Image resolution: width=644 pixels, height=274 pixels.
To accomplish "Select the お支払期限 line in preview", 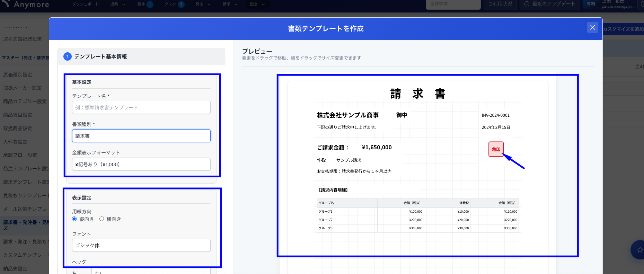I will [354, 171].
